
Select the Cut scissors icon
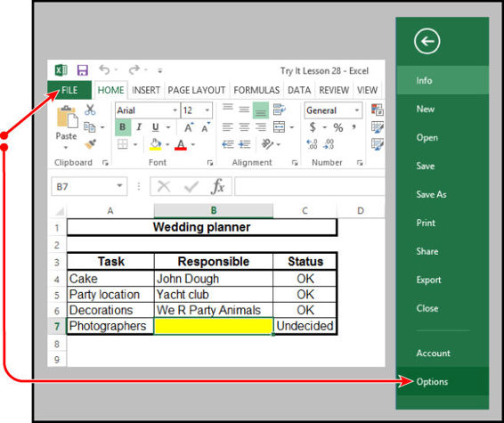(x=90, y=110)
